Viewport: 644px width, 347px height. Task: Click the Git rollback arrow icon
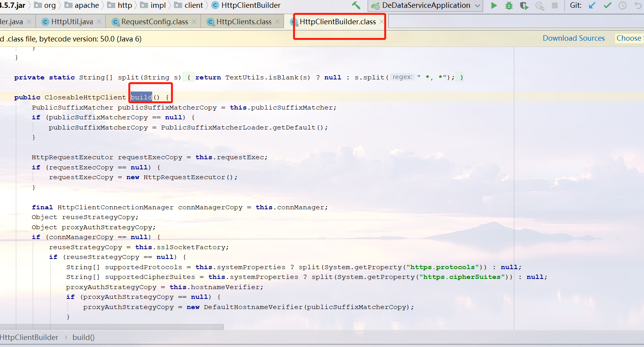638,5
